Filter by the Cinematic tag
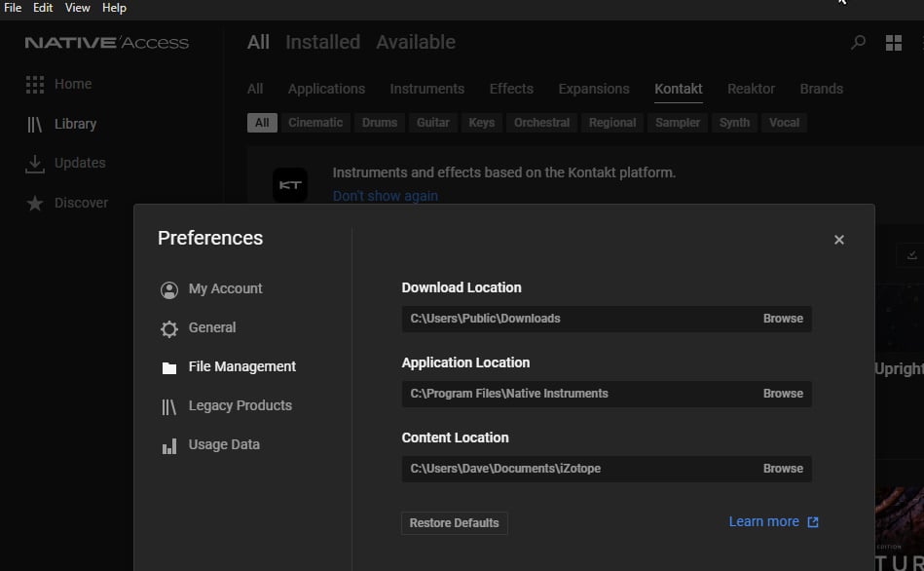Viewport: 924px width, 571px height. (315, 123)
